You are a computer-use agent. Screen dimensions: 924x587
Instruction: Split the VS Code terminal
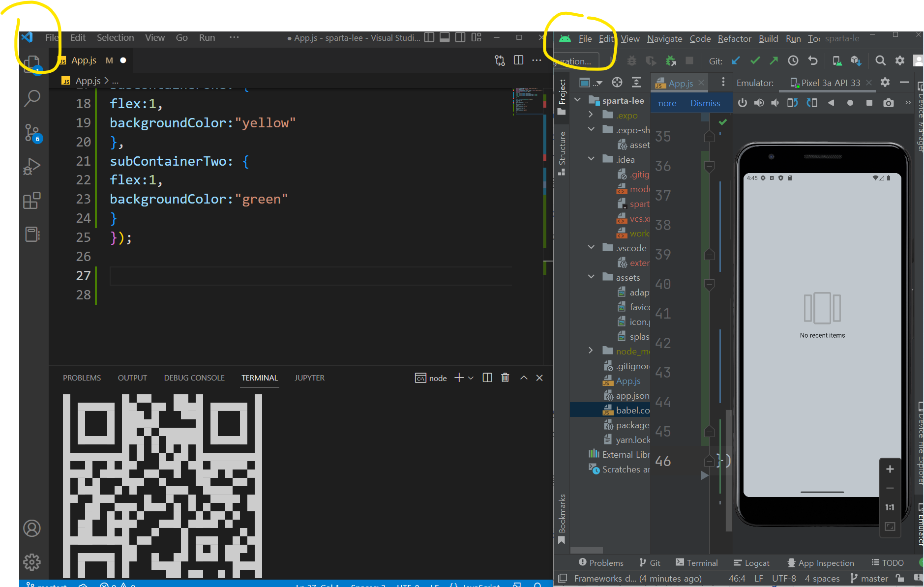[x=487, y=378]
